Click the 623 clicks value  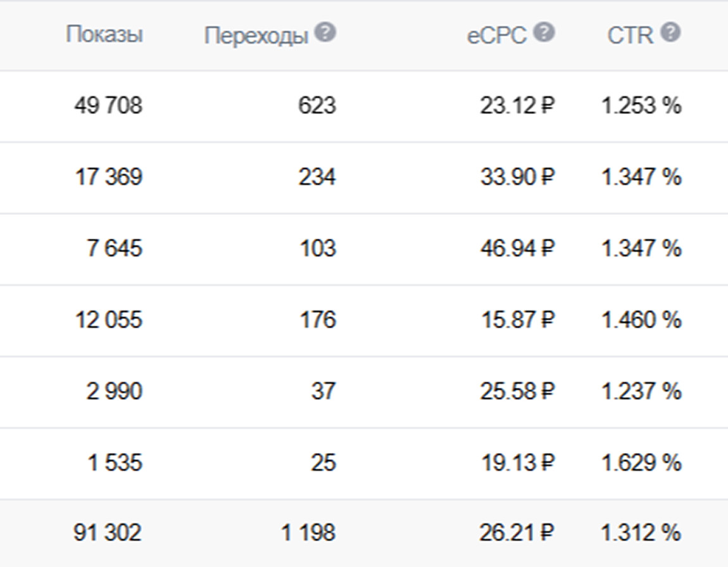(317, 106)
